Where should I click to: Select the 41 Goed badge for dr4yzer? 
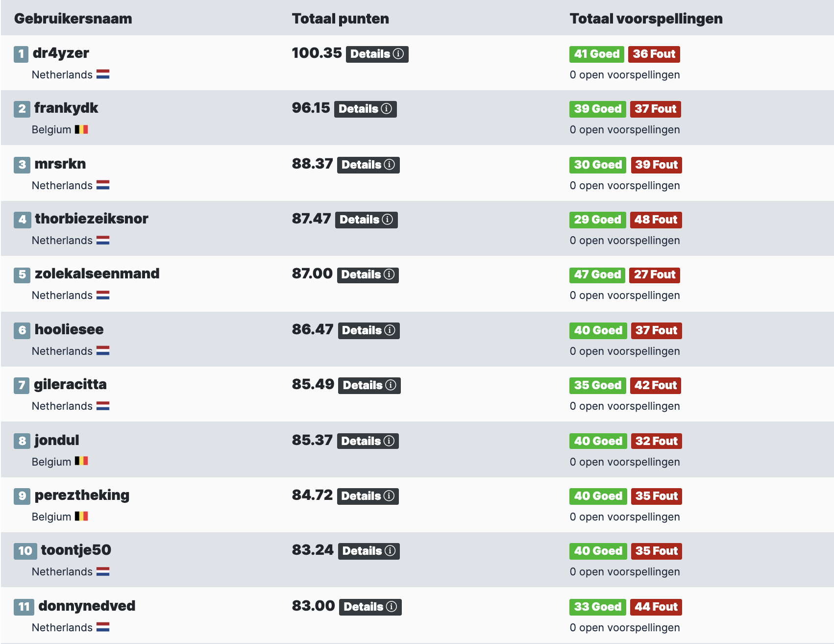pos(597,54)
